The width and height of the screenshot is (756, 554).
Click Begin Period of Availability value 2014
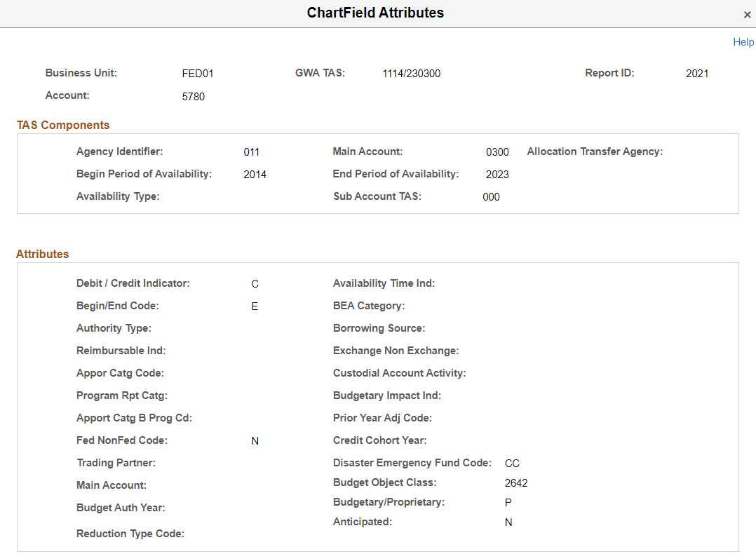[x=255, y=174]
